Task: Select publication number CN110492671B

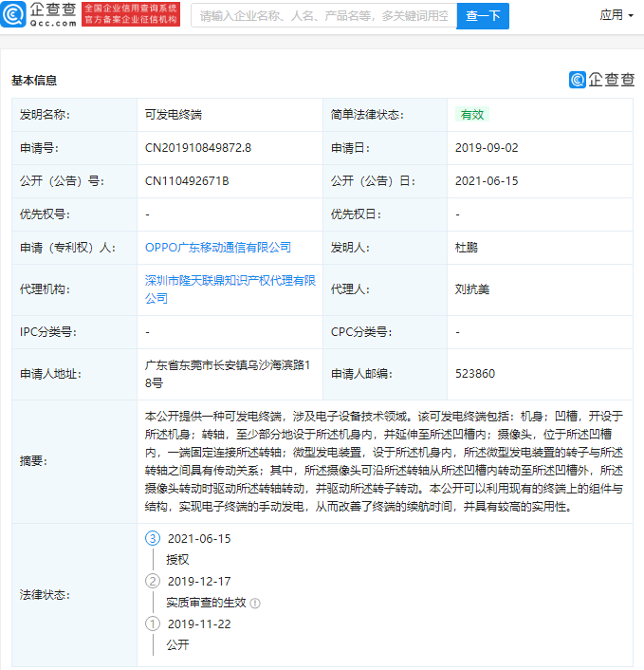Action: click(187, 181)
